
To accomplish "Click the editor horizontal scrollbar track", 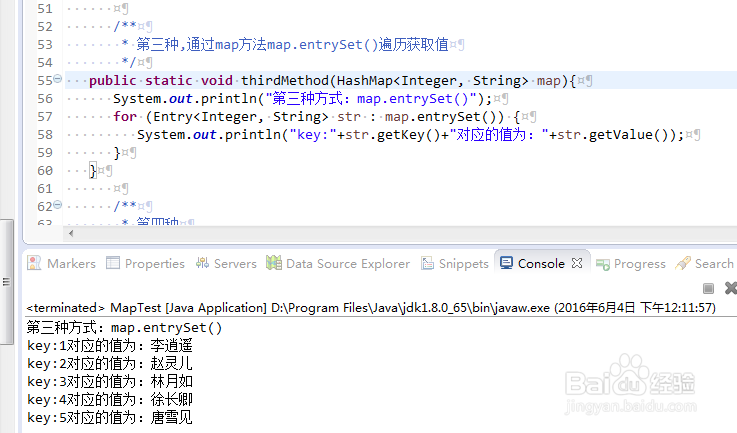I will coord(400,234).
